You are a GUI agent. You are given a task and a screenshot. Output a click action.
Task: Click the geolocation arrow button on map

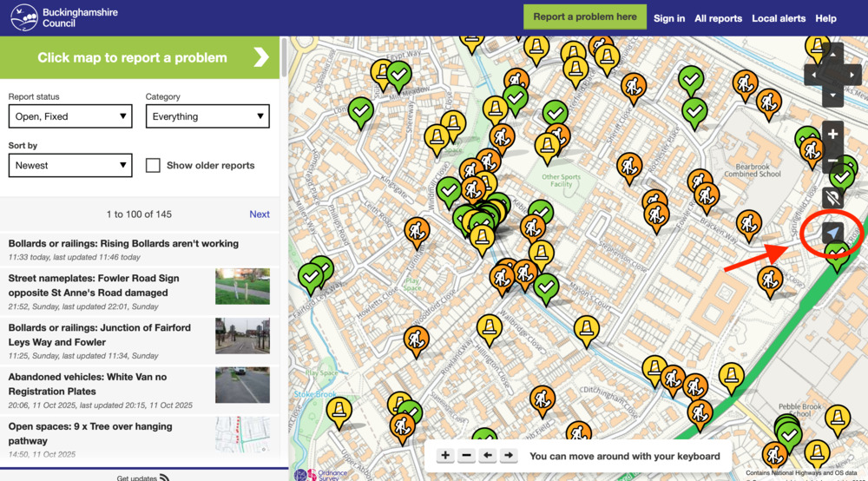(x=832, y=233)
